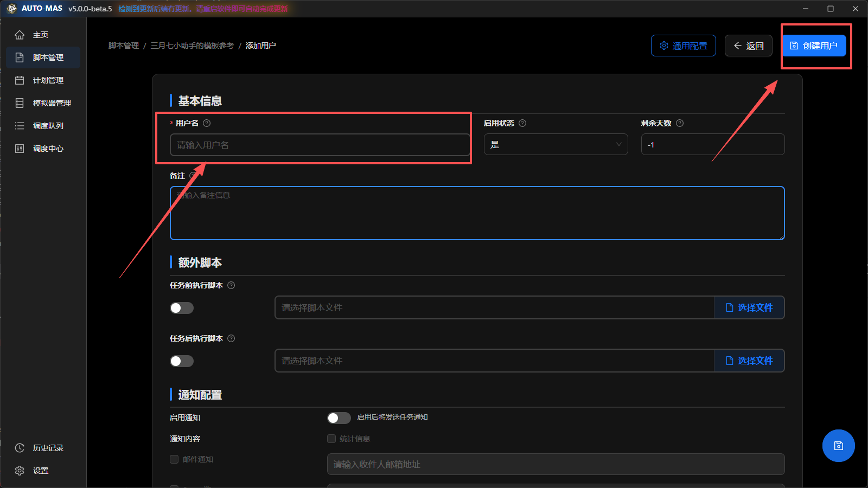Toggle the 任务后执行脚本 switch
868x488 pixels.
tap(182, 361)
